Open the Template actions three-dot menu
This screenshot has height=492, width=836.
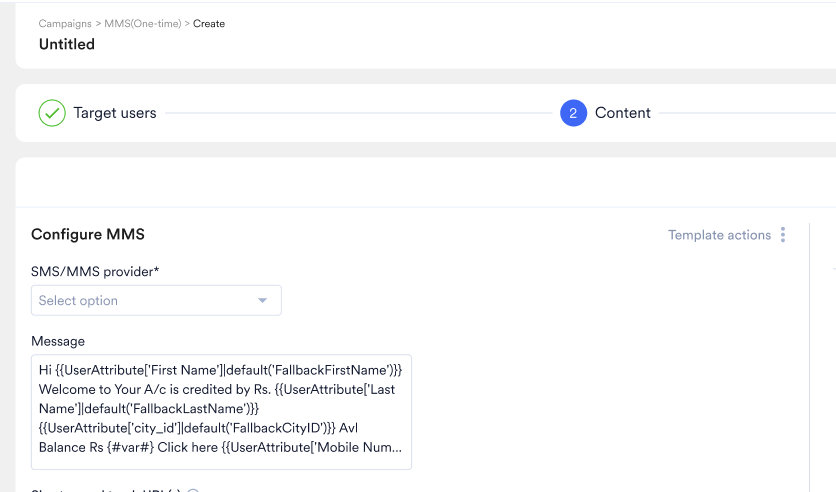783,235
